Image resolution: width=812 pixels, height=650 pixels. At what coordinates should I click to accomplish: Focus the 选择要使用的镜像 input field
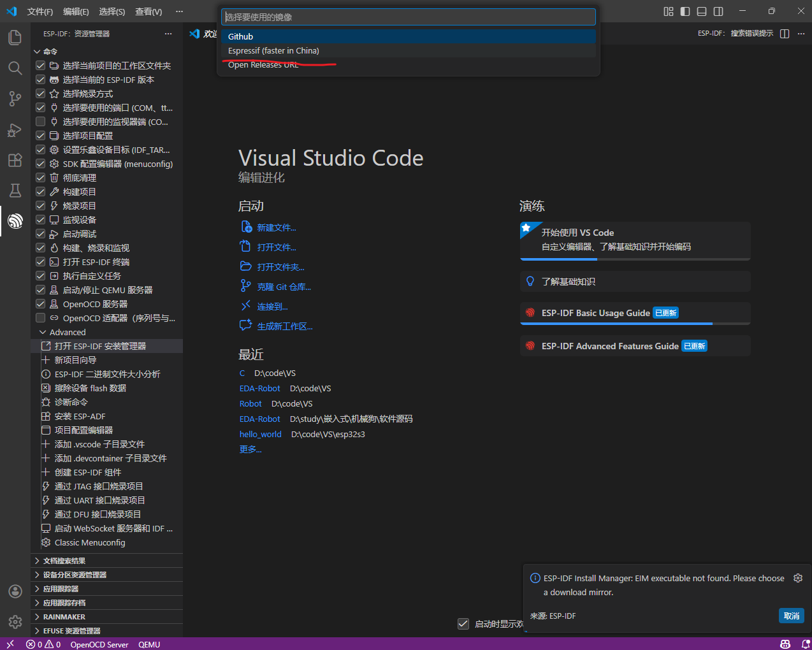point(408,17)
